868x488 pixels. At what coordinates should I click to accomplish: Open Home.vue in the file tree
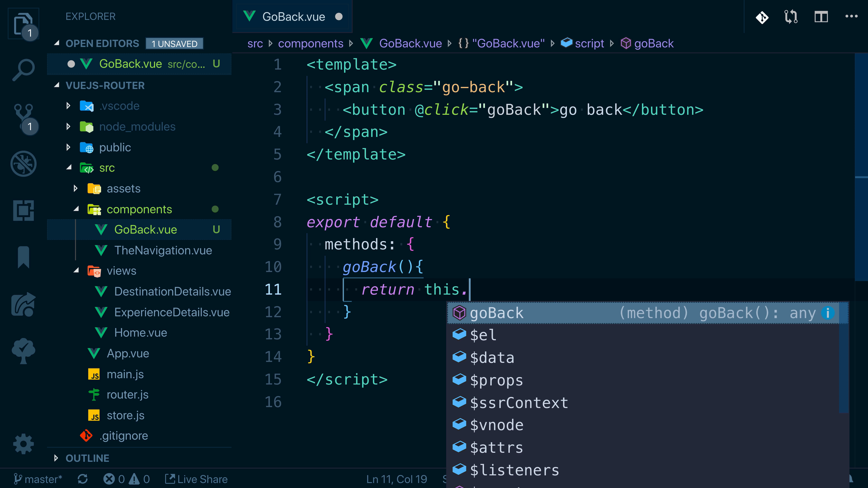click(139, 333)
